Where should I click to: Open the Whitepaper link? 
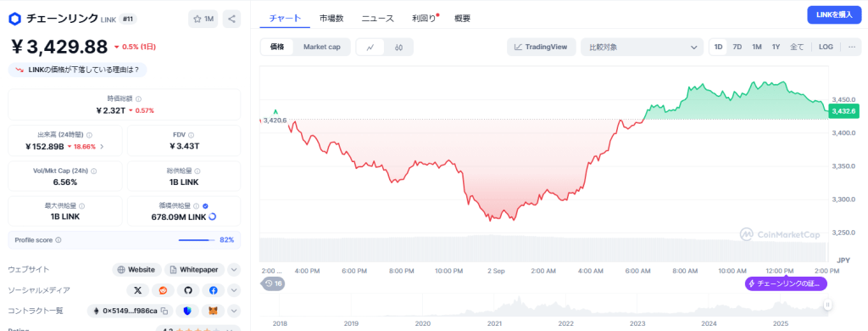(194, 269)
